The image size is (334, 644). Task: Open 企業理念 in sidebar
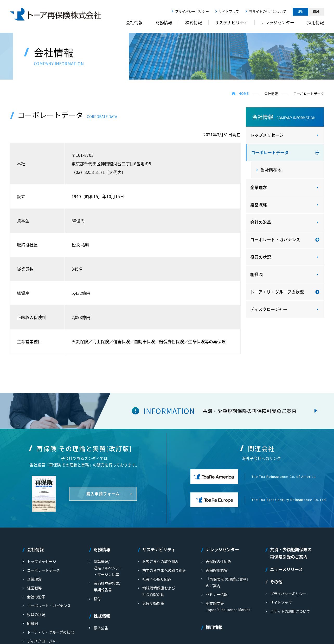pyautogui.click(x=285, y=187)
